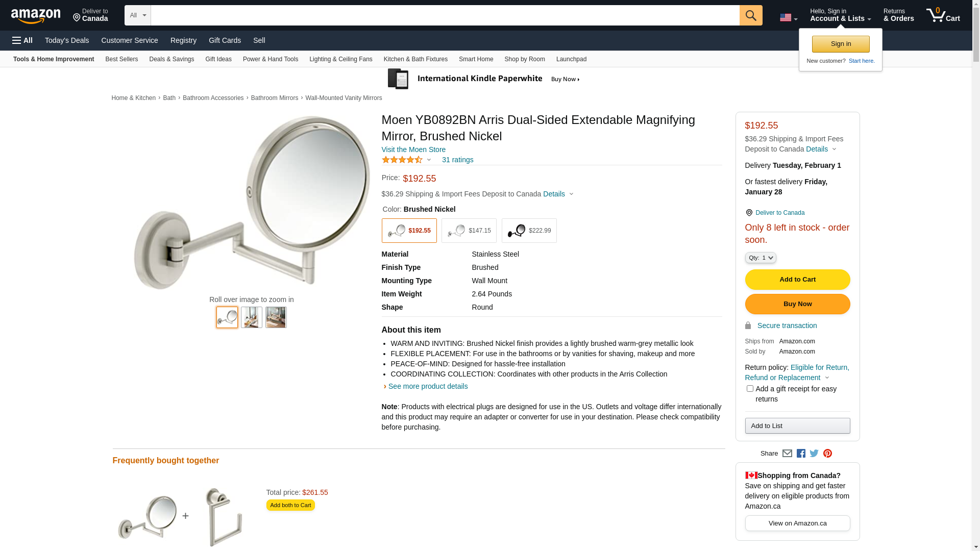Select the $147.15 color option
Image resolution: width=980 pixels, height=551 pixels.
coord(469,231)
